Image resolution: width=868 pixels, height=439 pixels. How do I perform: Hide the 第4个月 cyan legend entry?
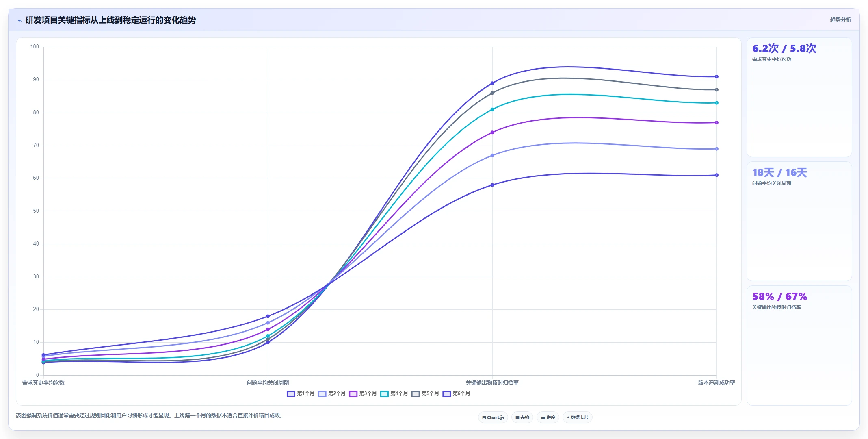pos(394,393)
